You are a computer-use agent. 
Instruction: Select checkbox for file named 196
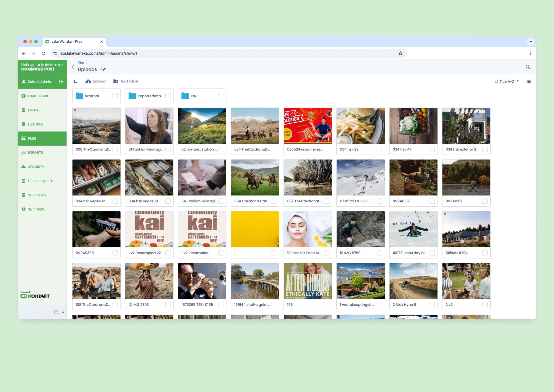pyautogui.click(x=326, y=305)
